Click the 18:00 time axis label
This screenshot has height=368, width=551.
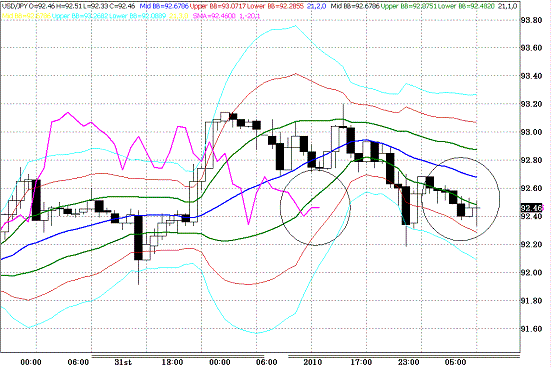(172, 362)
